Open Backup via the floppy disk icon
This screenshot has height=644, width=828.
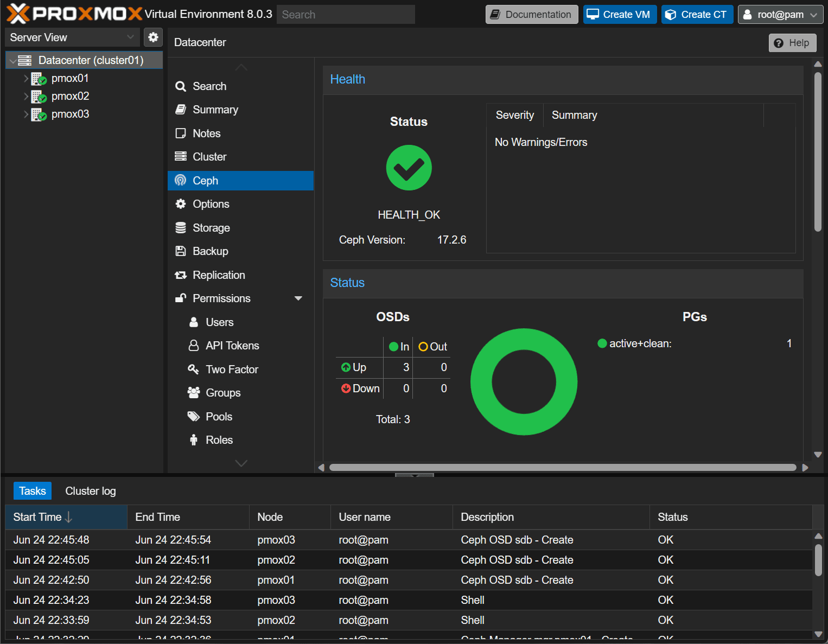[181, 251]
